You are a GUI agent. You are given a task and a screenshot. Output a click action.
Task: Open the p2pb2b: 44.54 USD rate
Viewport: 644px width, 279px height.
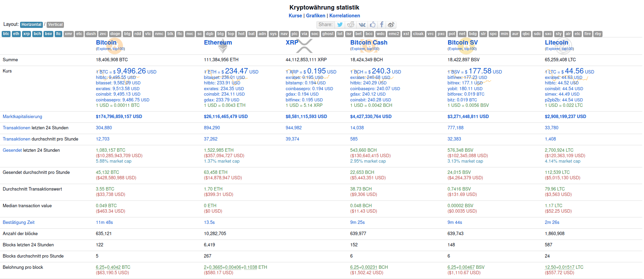click(x=564, y=100)
